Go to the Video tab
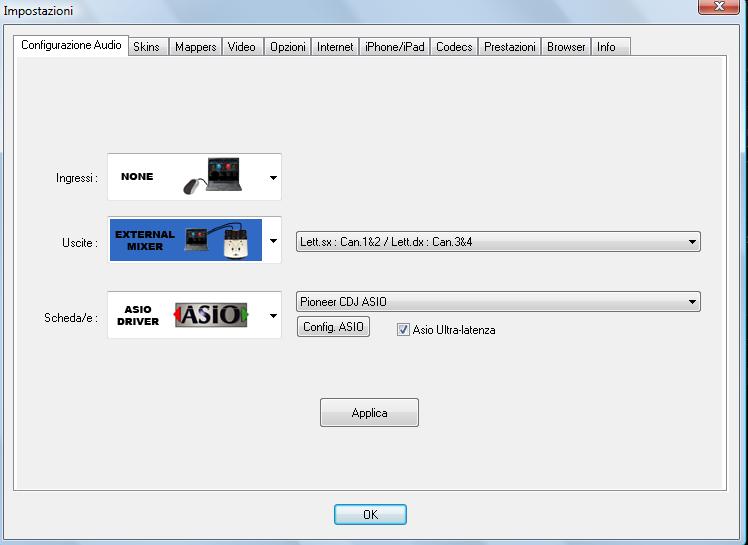Image resolution: width=748 pixels, height=545 pixels. pos(242,47)
